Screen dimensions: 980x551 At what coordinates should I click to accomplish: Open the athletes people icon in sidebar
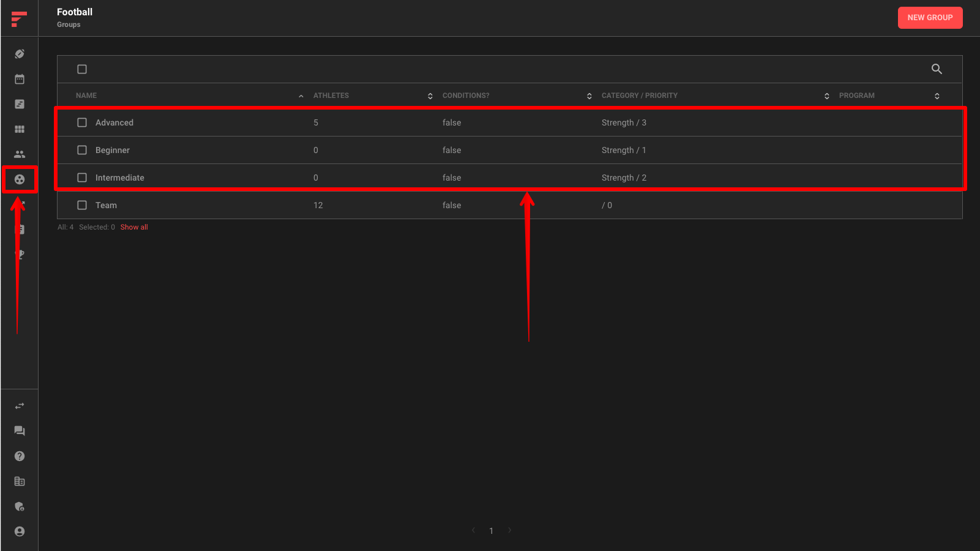(x=20, y=154)
